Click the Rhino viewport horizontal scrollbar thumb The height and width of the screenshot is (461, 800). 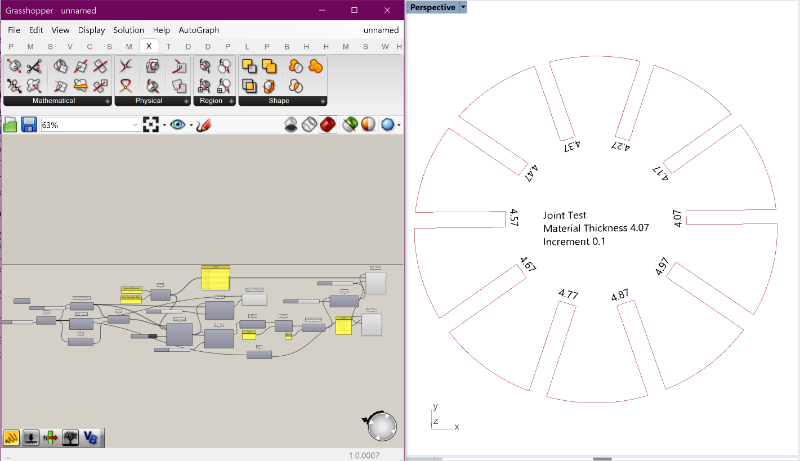(x=602, y=458)
